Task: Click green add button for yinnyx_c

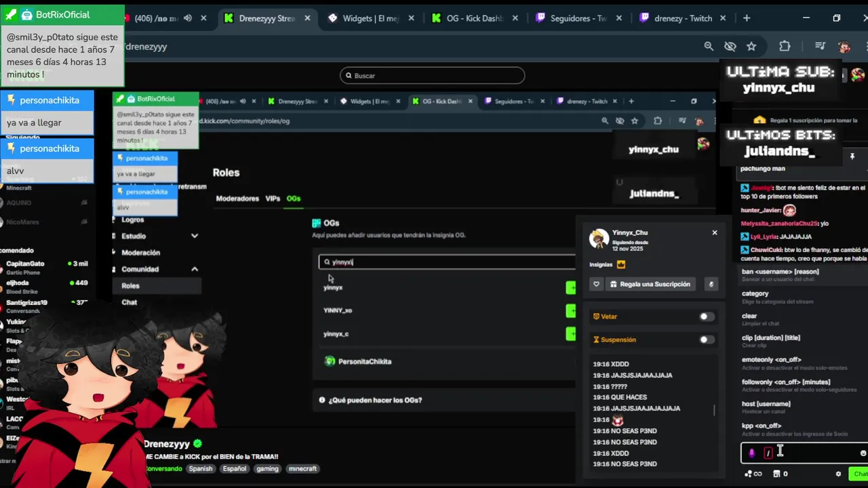Action: pyautogui.click(x=571, y=333)
